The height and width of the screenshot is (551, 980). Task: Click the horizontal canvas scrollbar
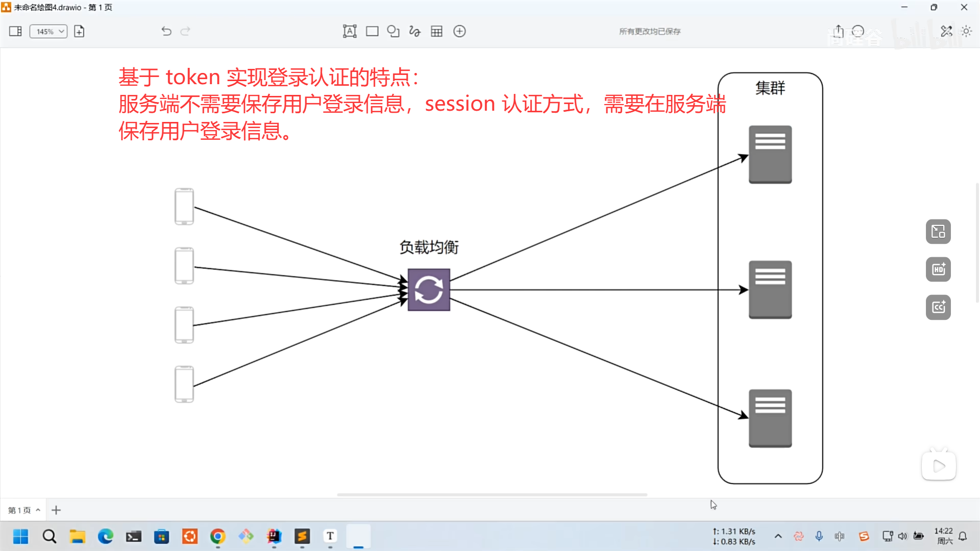492,494
